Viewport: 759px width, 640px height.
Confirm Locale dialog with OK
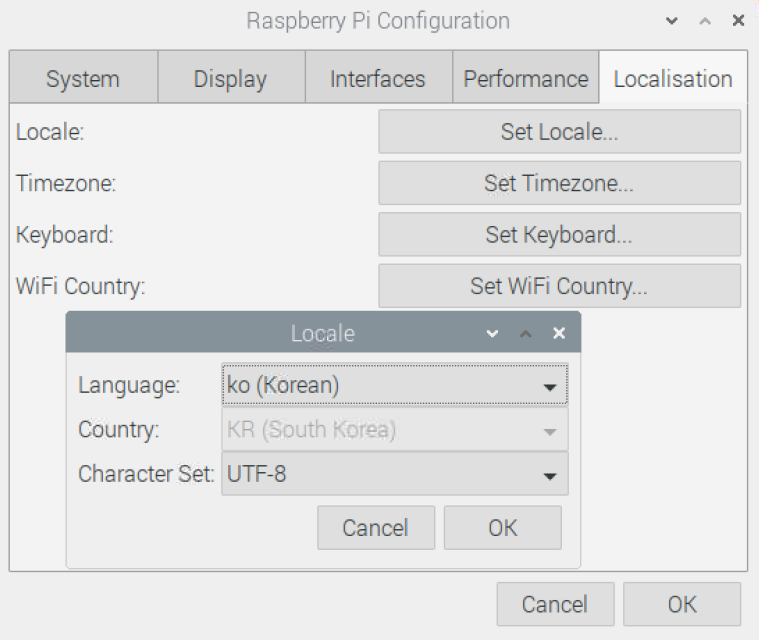(503, 528)
